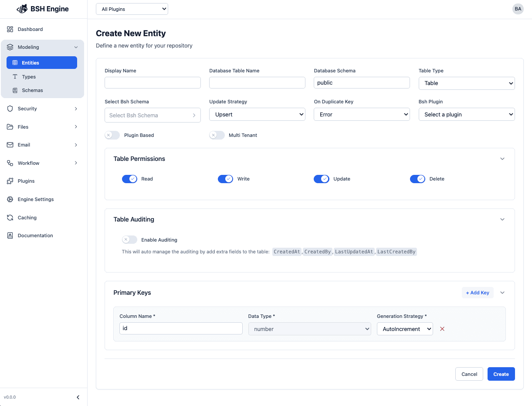Screen dimensions: 532x406
Task: Turn on Enable Auditing switch
Action: point(130,240)
